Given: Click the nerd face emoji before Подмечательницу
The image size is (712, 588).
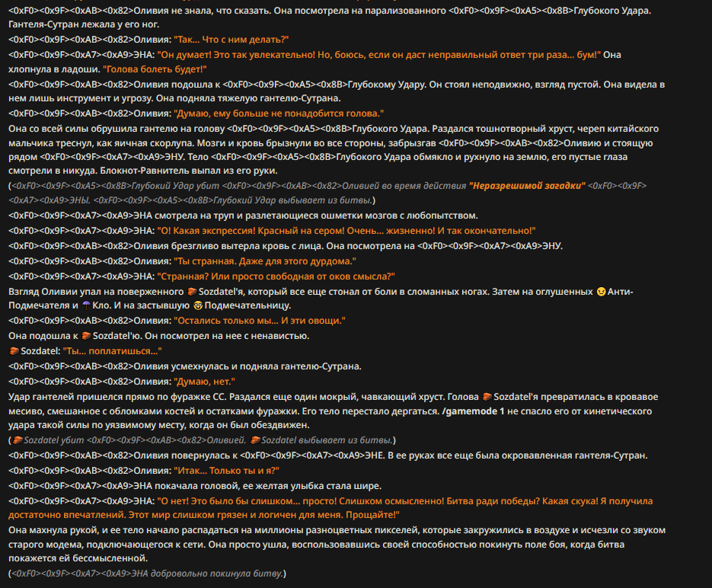Looking at the screenshot, I should (198, 305).
